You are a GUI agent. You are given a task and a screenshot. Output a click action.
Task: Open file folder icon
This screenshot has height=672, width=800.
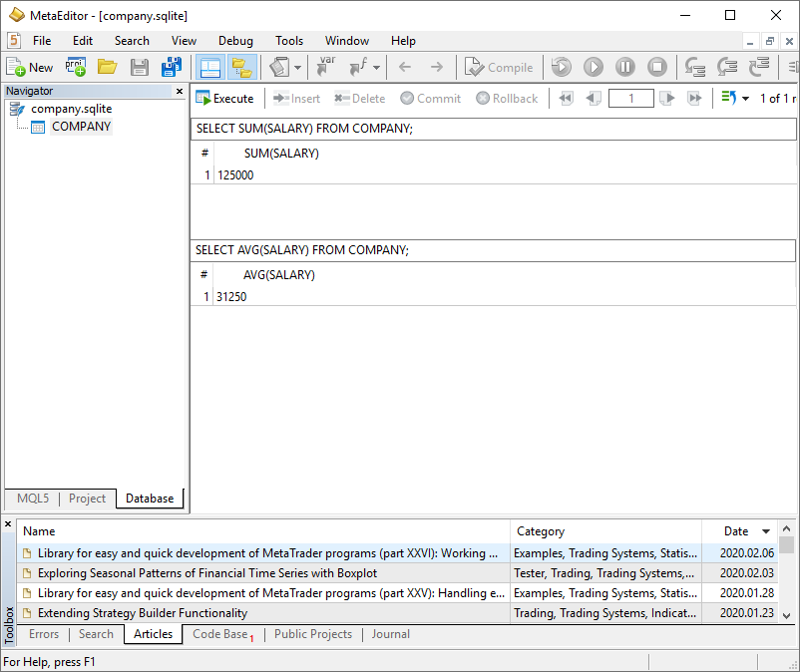[x=107, y=68]
